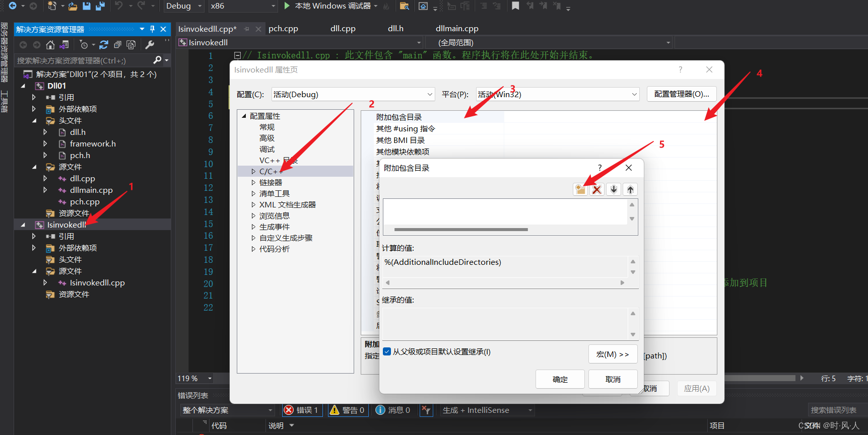The width and height of the screenshot is (868, 435).
Task: Open the Platform 活动(Win32) dropdown
Action: click(x=558, y=94)
